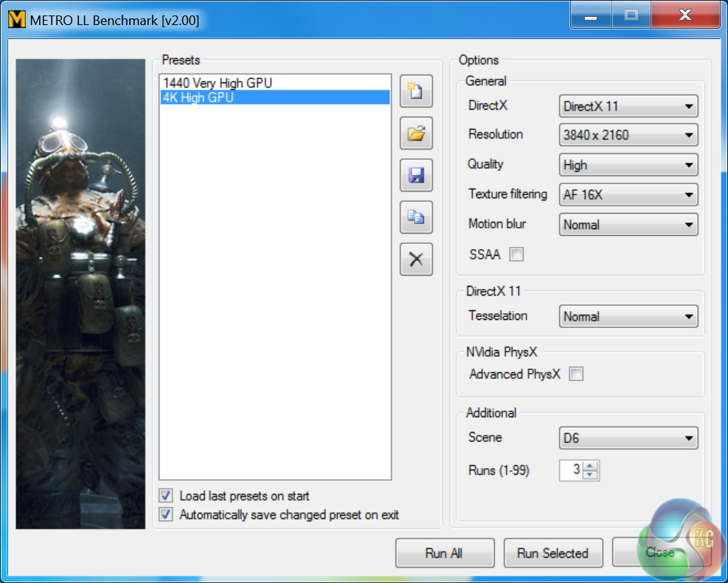Open the Quality dropdown set to High
Screen dimensions: 728x583
628,165
